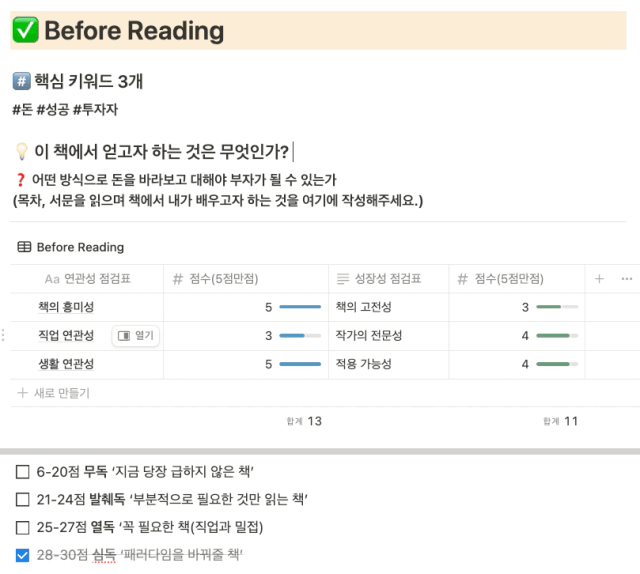Tick the 25-27점 열독 checkbox

(x=22, y=527)
